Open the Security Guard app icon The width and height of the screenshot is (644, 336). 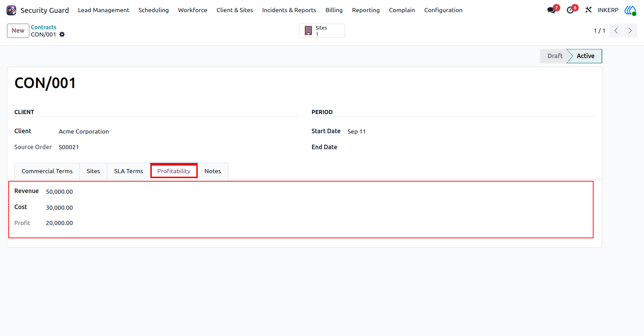tap(11, 10)
